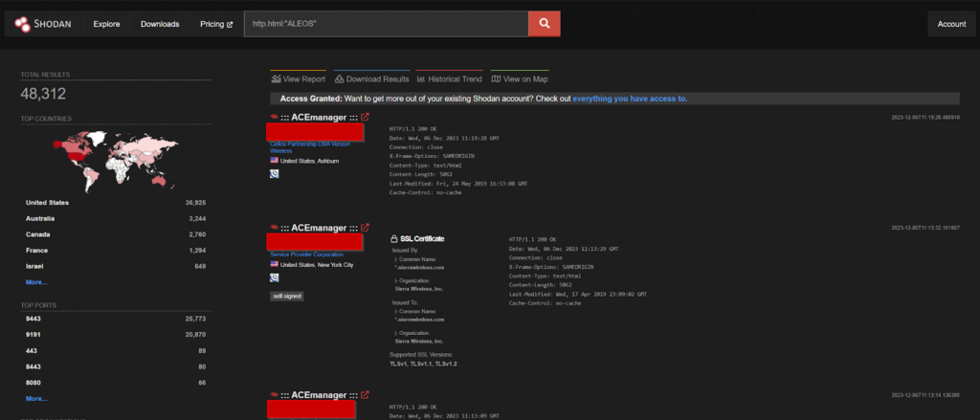
Task: Filter by Canada country
Action: point(37,234)
